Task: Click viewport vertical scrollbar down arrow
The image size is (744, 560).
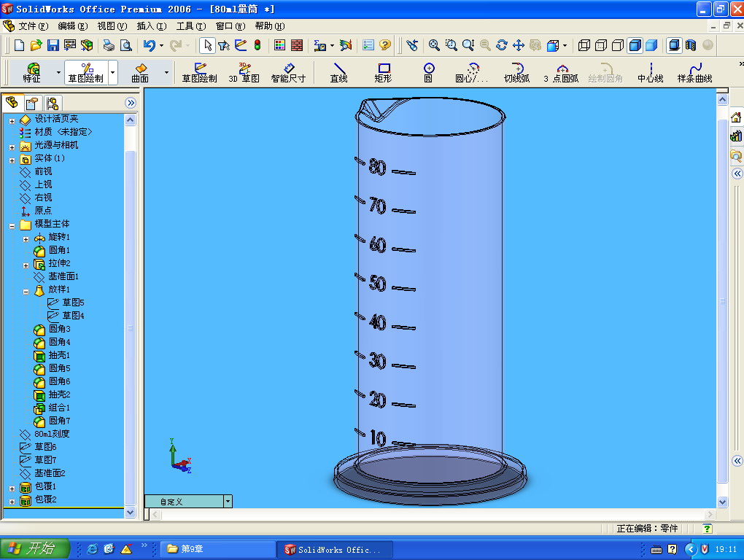Action: click(722, 502)
